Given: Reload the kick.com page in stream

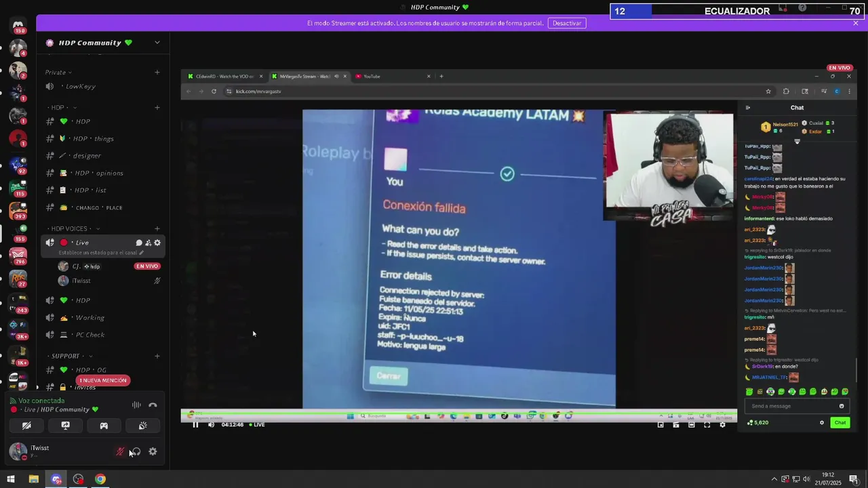Looking at the screenshot, I should coord(214,91).
